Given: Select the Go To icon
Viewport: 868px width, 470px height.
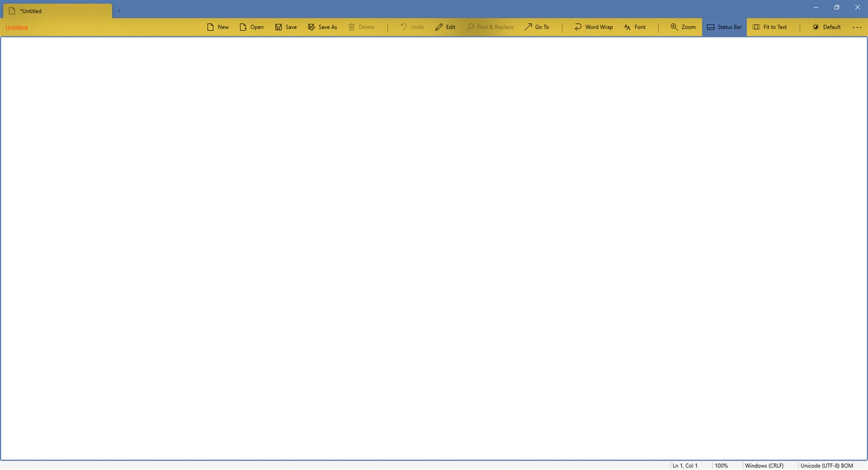Looking at the screenshot, I should (x=528, y=27).
